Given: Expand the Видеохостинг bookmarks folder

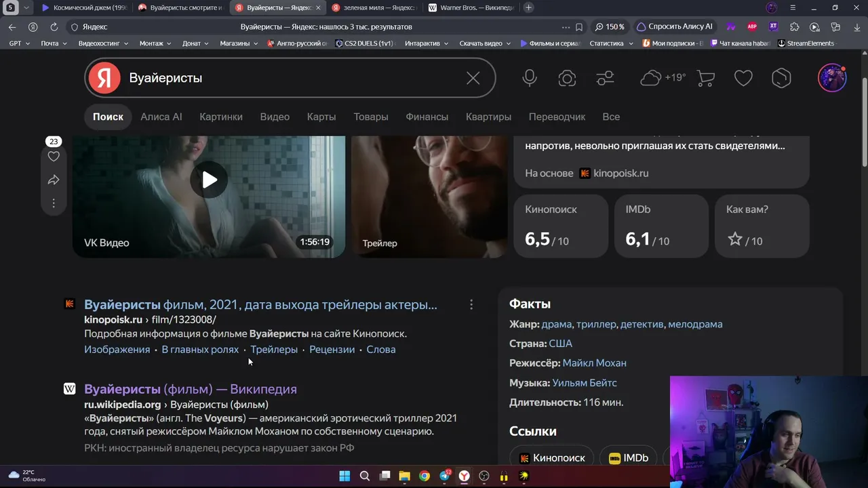Looking at the screenshot, I should point(103,43).
